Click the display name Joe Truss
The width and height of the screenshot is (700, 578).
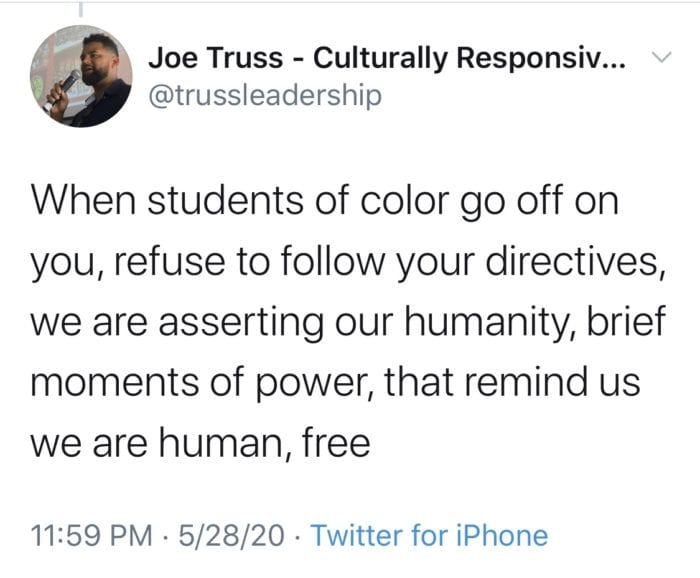216,58
